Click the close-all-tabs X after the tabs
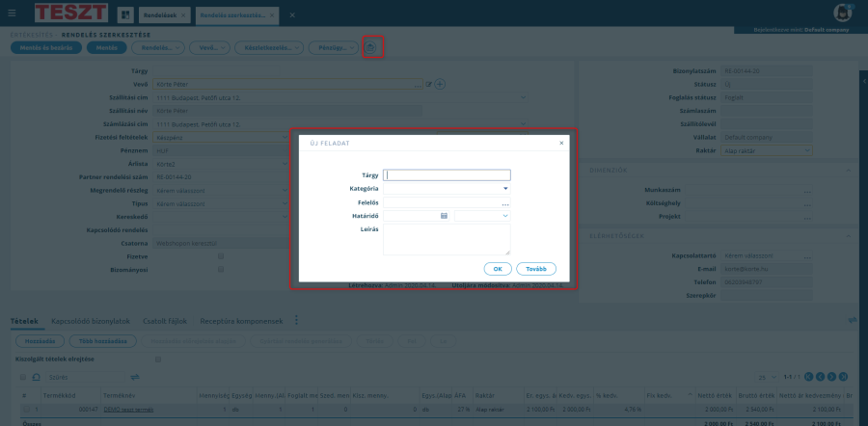Image resolution: width=868 pixels, height=426 pixels. [x=292, y=14]
